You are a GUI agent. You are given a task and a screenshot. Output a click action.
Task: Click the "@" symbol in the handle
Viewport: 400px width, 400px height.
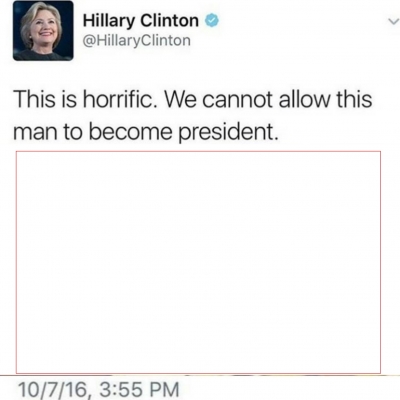click(88, 41)
